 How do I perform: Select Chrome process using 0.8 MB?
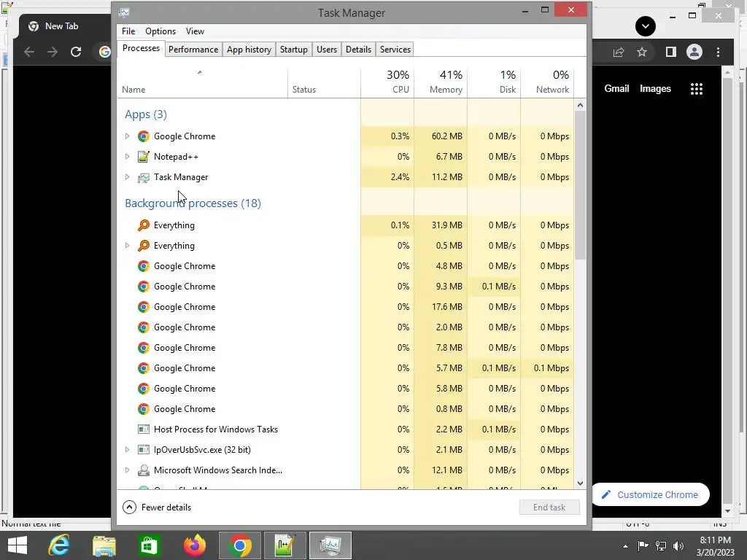click(x=345, y=410)
